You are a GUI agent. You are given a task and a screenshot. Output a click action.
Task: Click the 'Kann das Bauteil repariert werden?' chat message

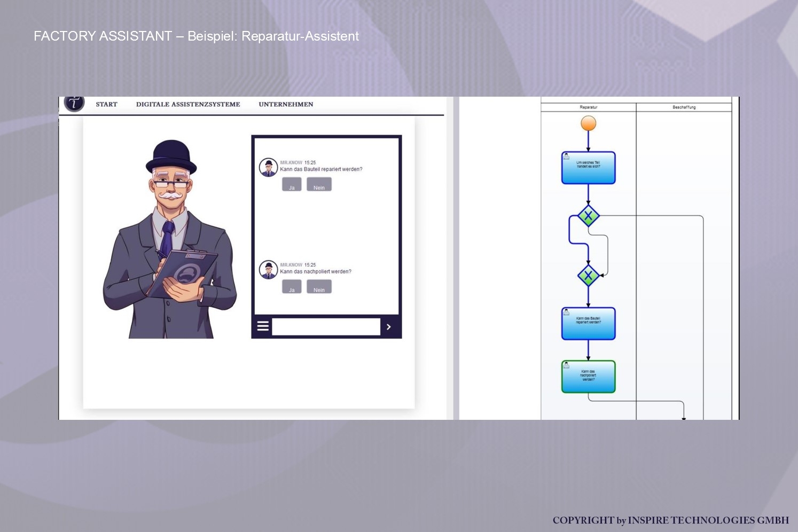coord(321,169)
